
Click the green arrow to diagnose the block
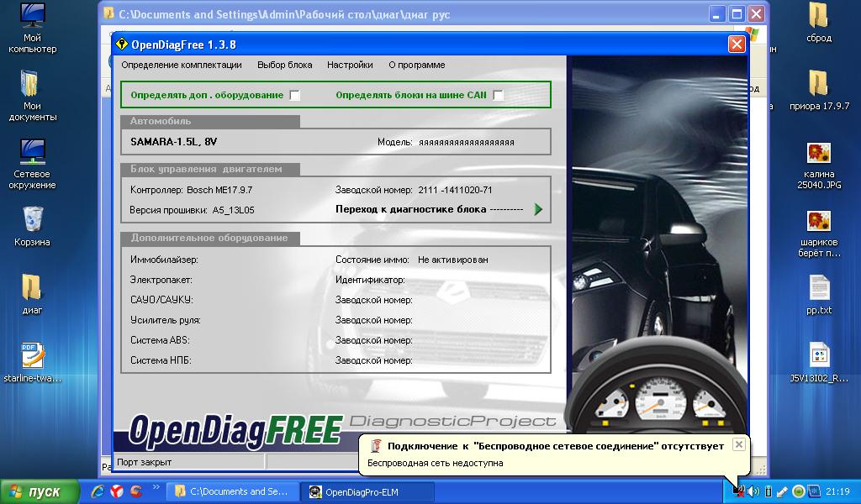(x=538, y=209)
